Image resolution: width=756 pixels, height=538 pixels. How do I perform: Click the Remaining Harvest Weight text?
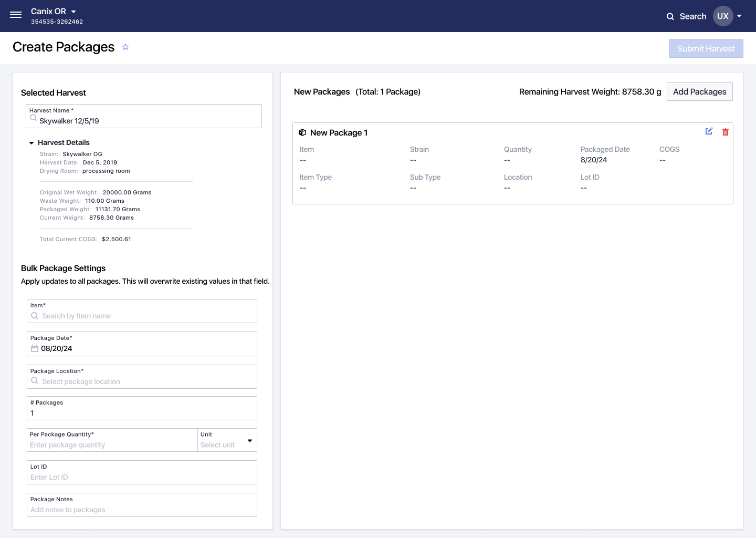tap(590, 91)
